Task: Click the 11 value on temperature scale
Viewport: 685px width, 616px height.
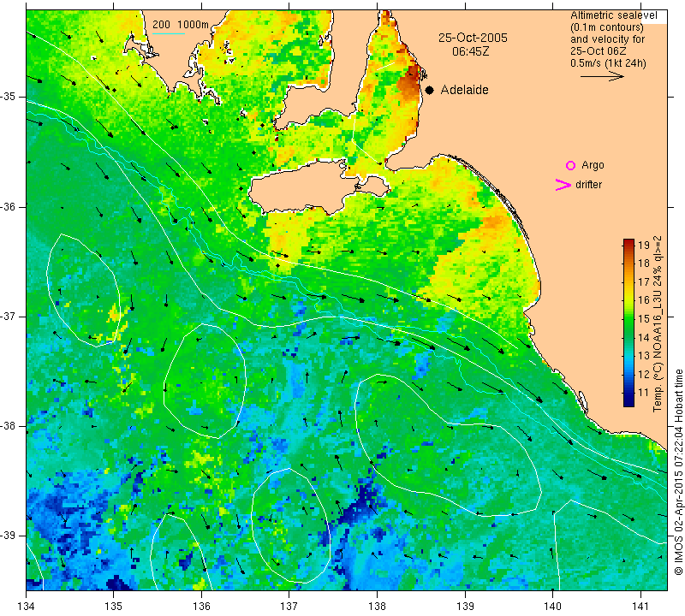Action: (x=644, y=393)
